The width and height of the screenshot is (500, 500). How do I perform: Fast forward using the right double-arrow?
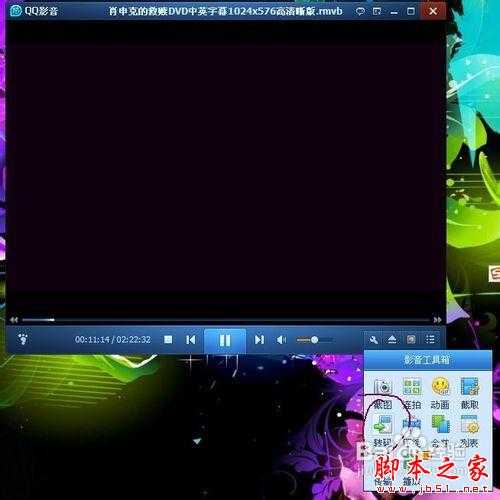click(x=438, y=320)
